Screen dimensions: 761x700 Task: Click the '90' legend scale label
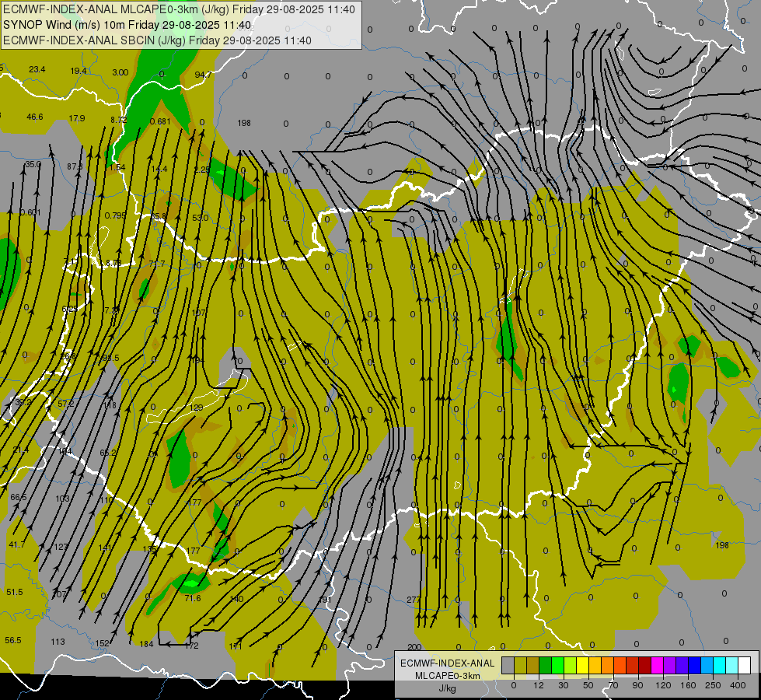click(x=637, y=685)
